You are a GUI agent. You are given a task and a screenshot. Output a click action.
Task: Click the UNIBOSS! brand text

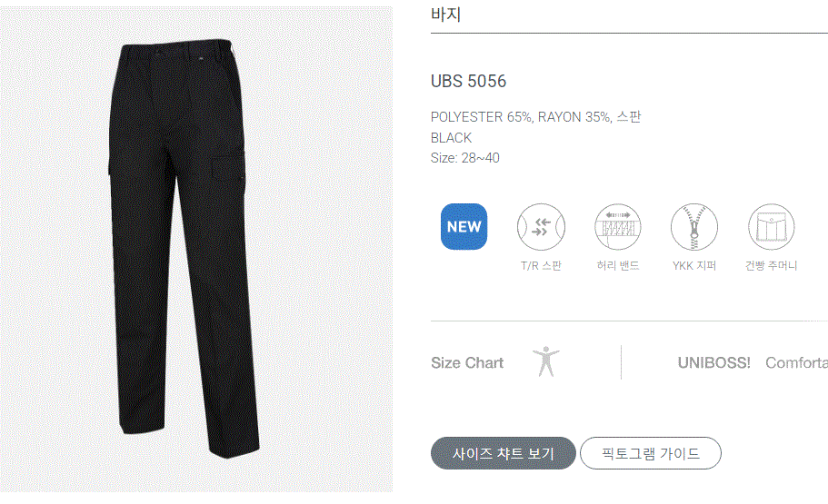[714, 362]
